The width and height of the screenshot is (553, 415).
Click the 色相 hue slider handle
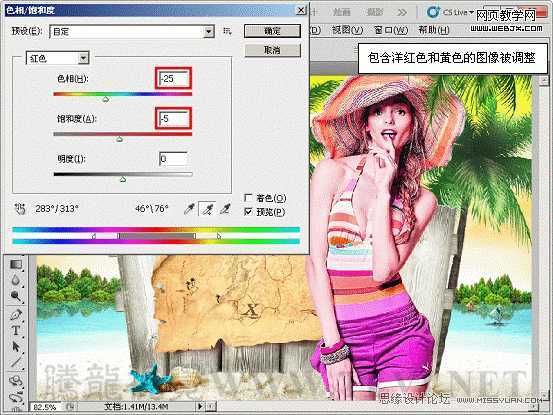pyautogui.click(x=105, y=100)
